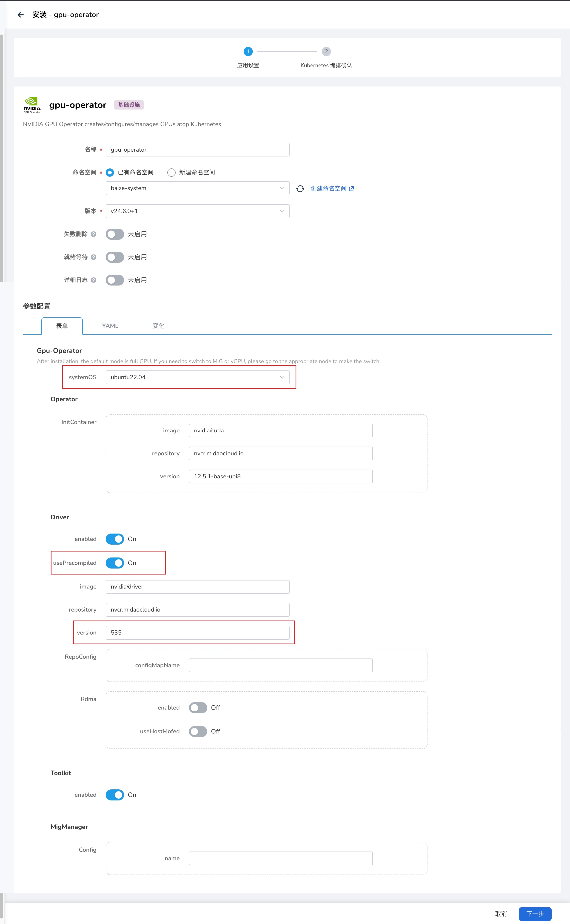Screen dimensions: 570x924
Task: Click step 2 Kubernetes 编排确认 circle
Action: tap(326, 52)
